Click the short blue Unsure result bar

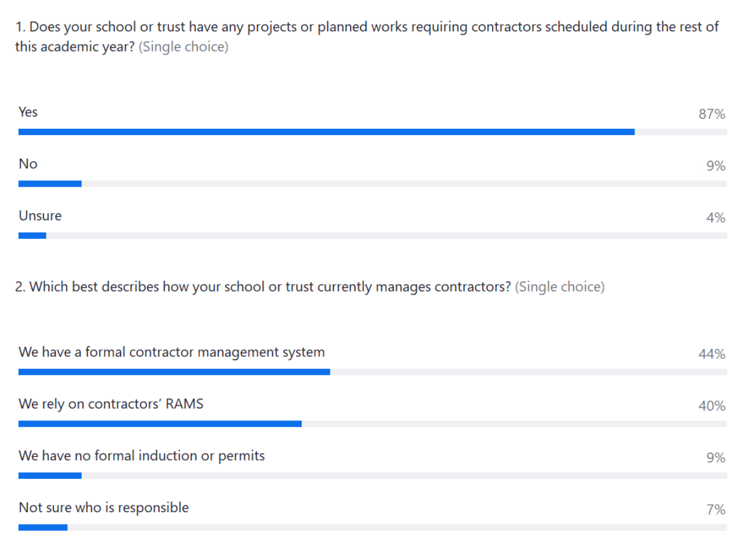click(32, 236)
